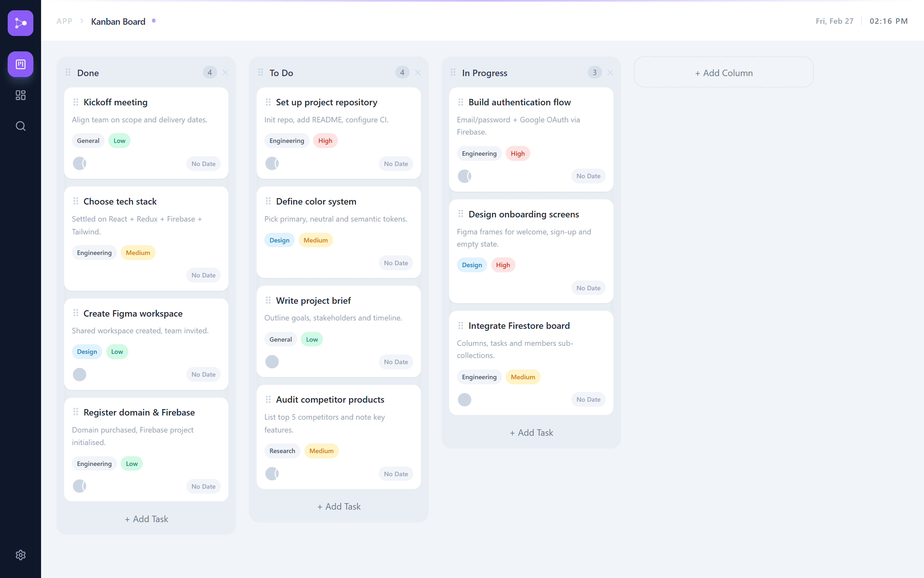924x578 pixels.
Task: Go to APP breadcrumb link
Action: [64, 22]
